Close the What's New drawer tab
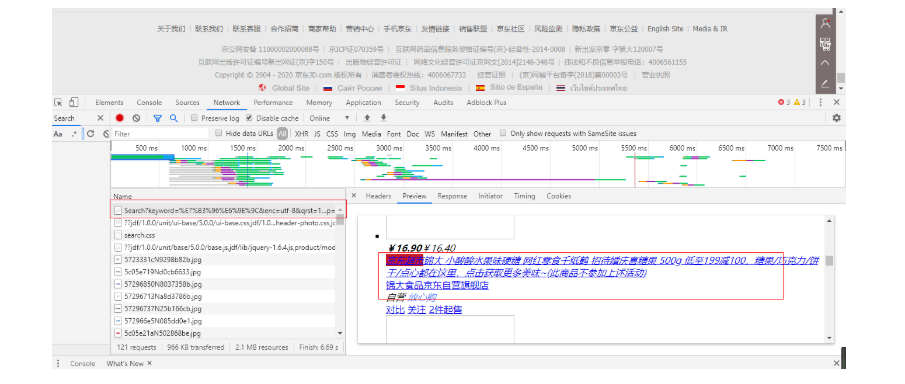Screen dimensions: 905x384 149,363
